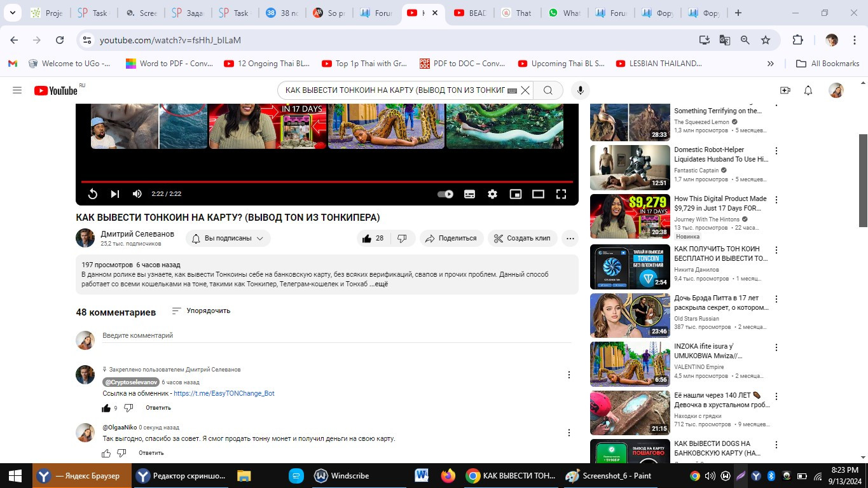Reload the YouTube page
The image size is (868, 488).
click(60, 40)
